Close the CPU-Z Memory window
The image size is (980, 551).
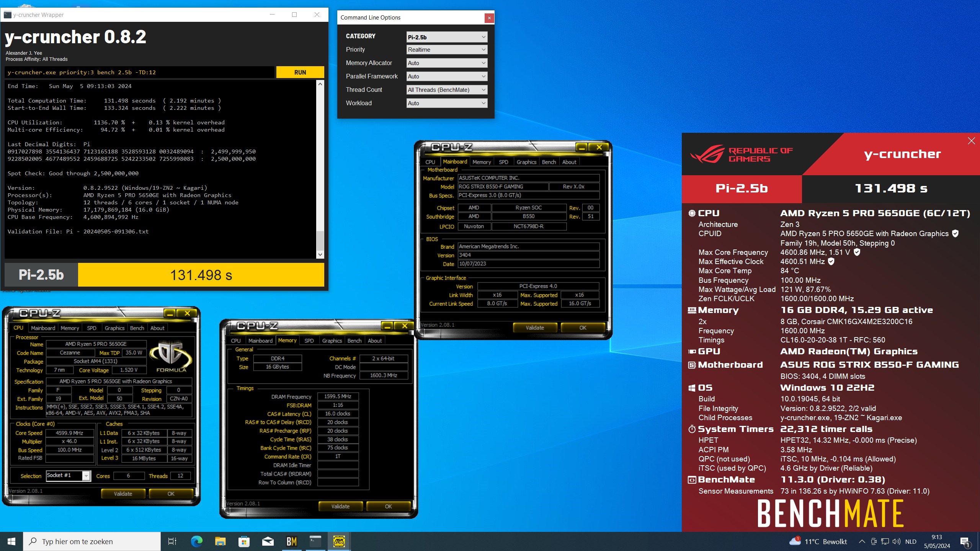pos(405,326)
